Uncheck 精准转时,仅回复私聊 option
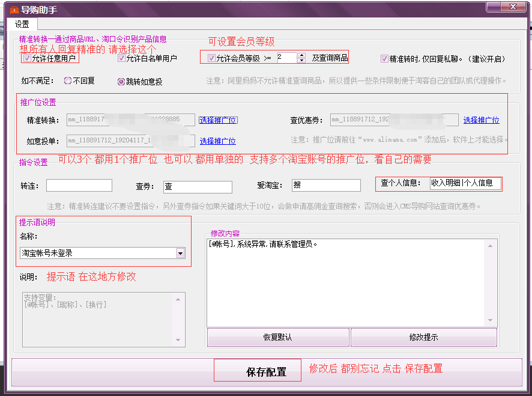The width and height of the screenshot is (532, 396). click(x=384, y=59)
